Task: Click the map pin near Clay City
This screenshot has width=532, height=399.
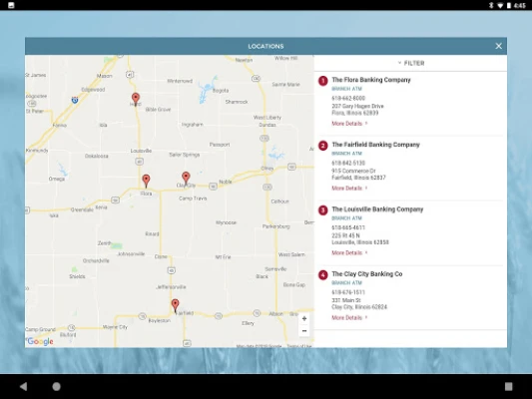Action: (186, 178)
